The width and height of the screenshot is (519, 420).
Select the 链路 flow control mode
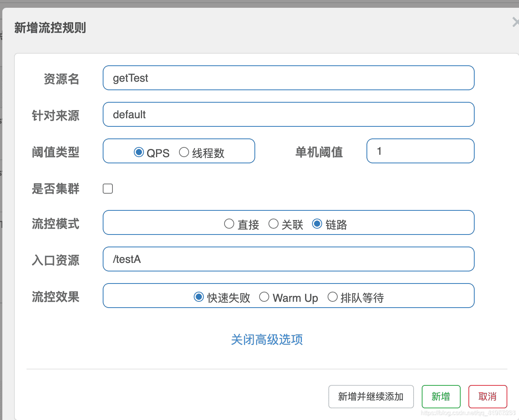tap(317, 224)
